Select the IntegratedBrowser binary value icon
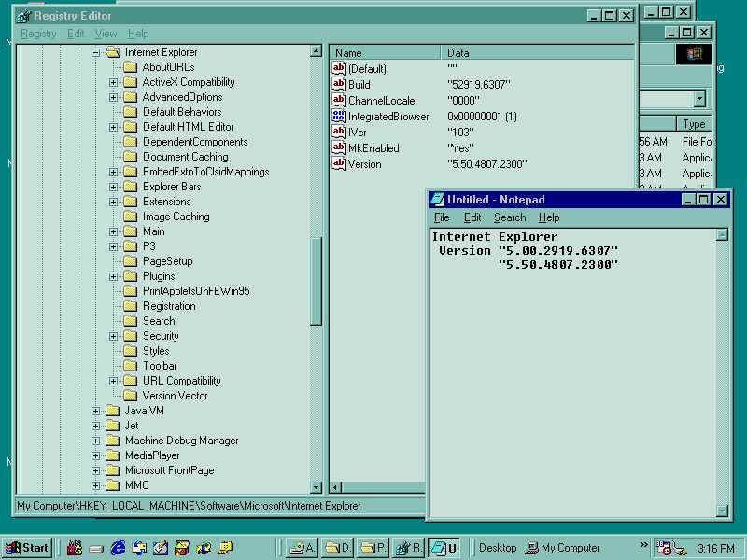Screen dimensions: 747x560 click(339, 116)
